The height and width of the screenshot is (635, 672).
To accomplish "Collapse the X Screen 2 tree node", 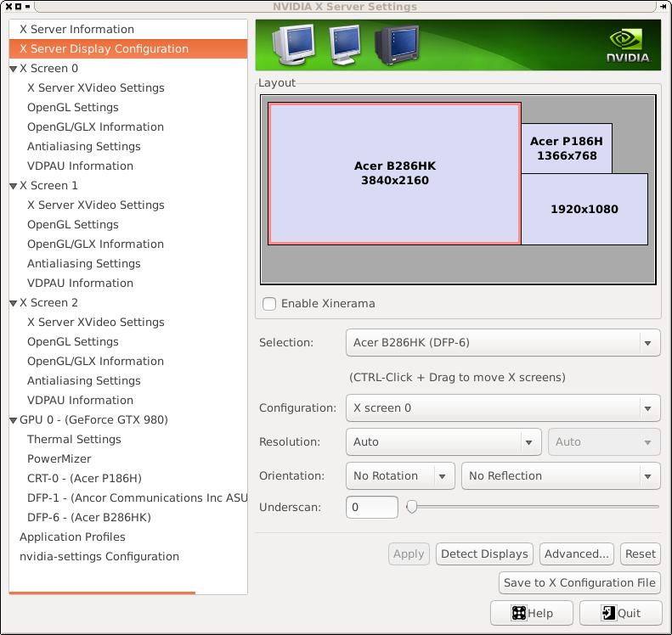I will pyautogui.click(x=14, y=303).
